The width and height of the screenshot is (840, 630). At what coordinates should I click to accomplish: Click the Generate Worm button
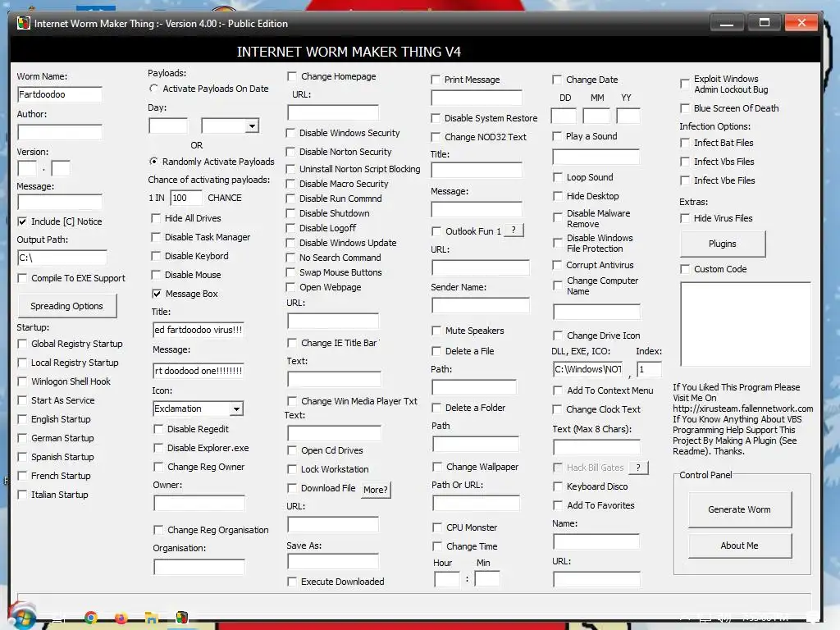(x=740, y=509)
